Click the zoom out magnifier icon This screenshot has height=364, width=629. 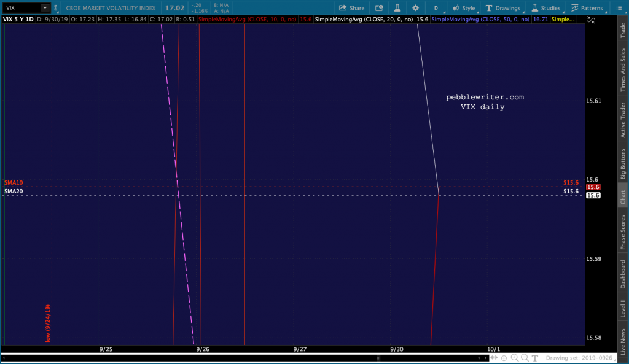coord(525,358)
